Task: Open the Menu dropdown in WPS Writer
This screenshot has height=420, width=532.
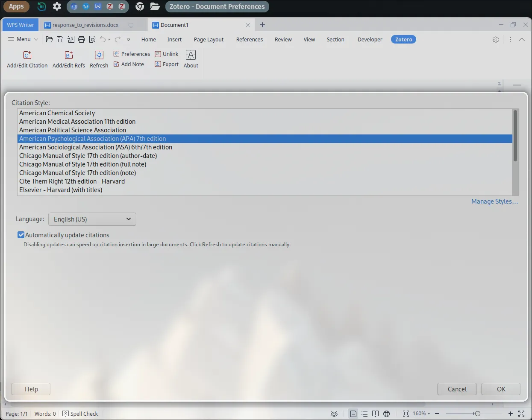Action: click(x=22, y=39)
